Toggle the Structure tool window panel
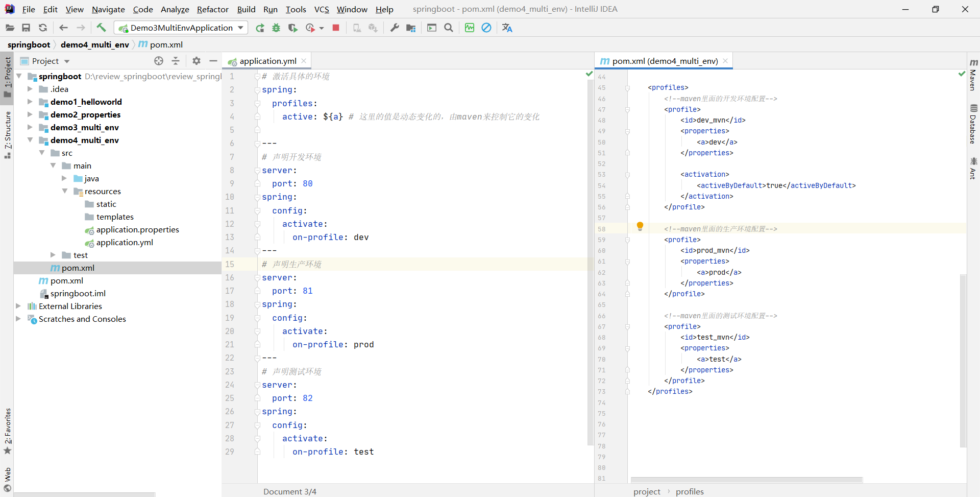The image size is (980, 497). coord(7,134)
